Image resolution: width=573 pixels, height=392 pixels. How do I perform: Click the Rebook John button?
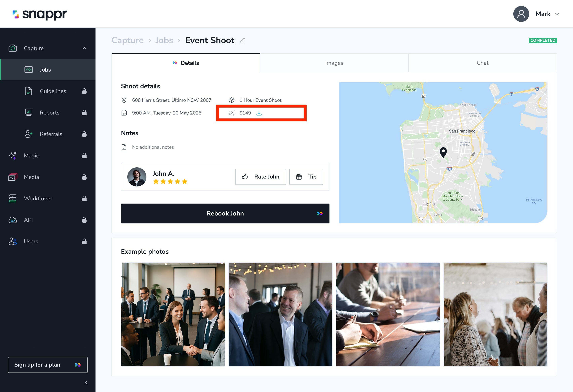225,213
